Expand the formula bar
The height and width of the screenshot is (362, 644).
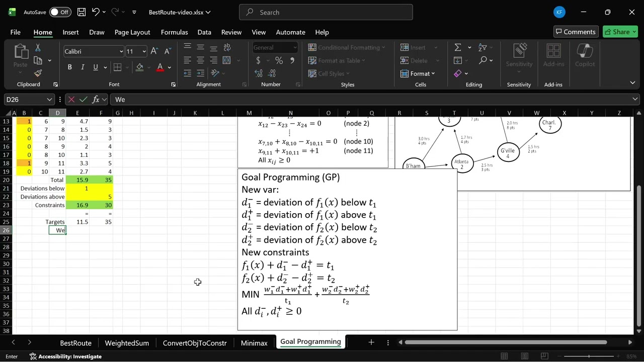[635, 100]
